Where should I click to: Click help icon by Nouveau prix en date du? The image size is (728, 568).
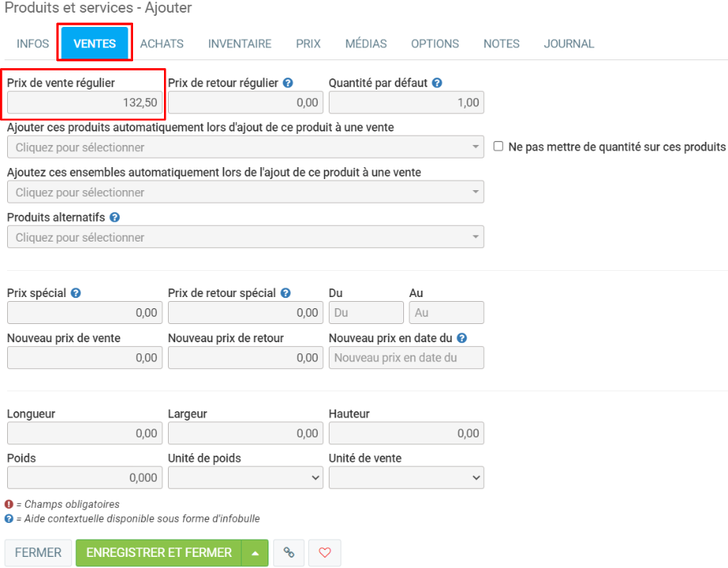[x=462, y=338]
